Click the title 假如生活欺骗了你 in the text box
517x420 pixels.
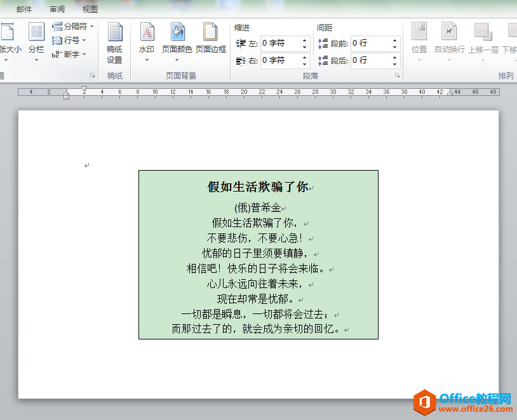258,187
